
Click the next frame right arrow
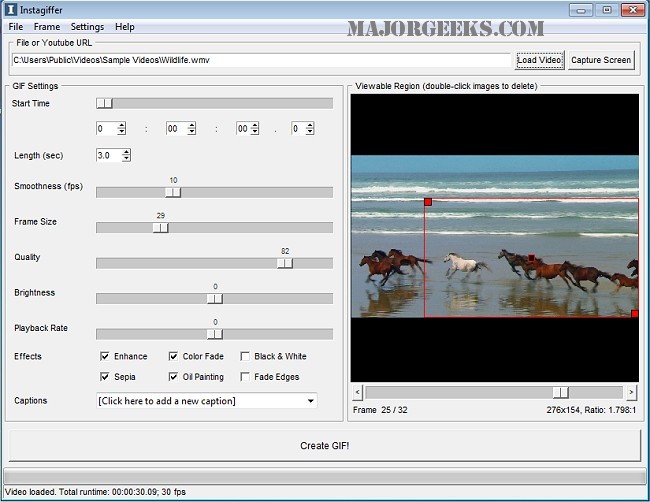[x=631, y=392]
